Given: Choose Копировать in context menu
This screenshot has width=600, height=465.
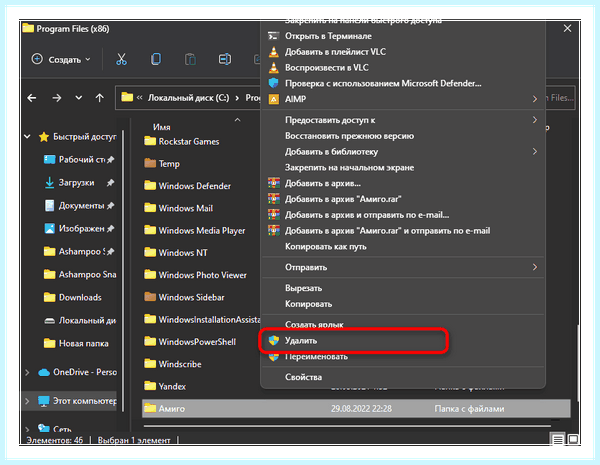Looking at the screenshot, I should point(403,304).
